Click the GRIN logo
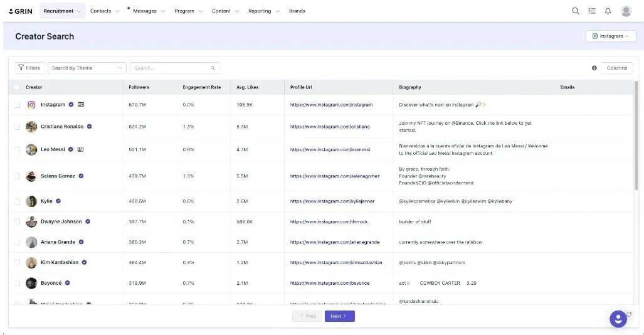 pos(21,11)
